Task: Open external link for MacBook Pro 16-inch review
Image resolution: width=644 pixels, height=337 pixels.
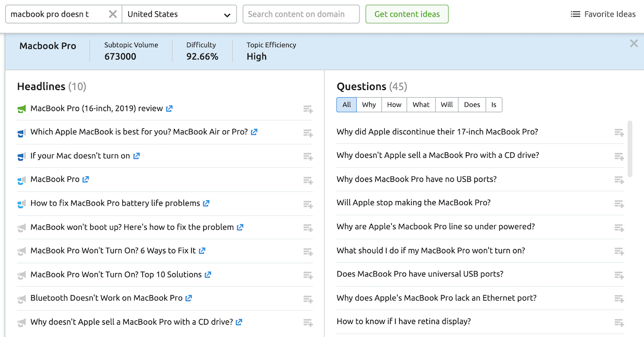Action: point(171,108)
